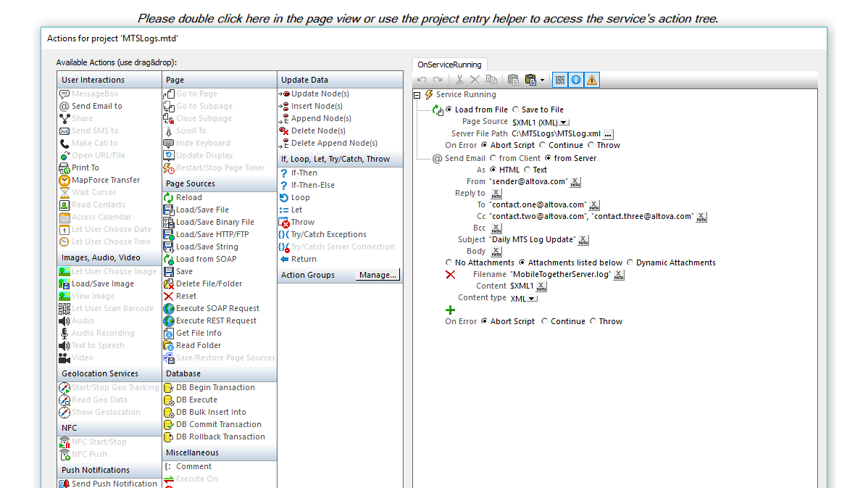Select Continue for Load from File On Error
This screenshot has height=488, width=868.
543,145
